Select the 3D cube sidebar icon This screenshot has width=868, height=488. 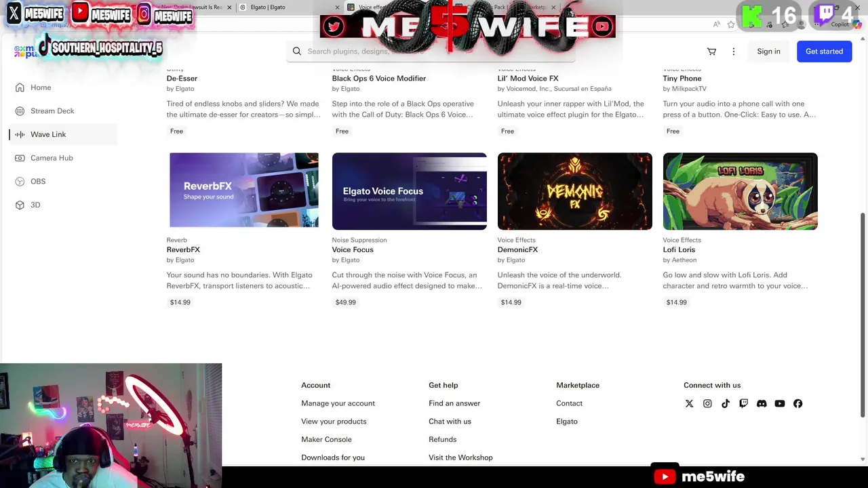coord(20,205)
